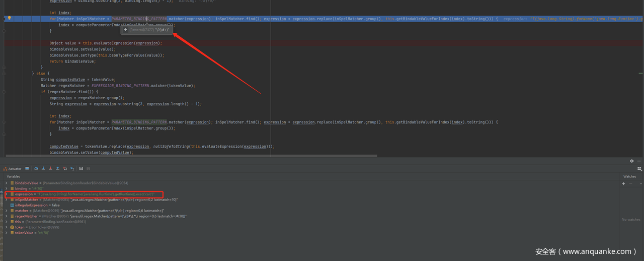Expand the inSpelMatcher variable node
The image size is (644, 261).
pos(7,200)
